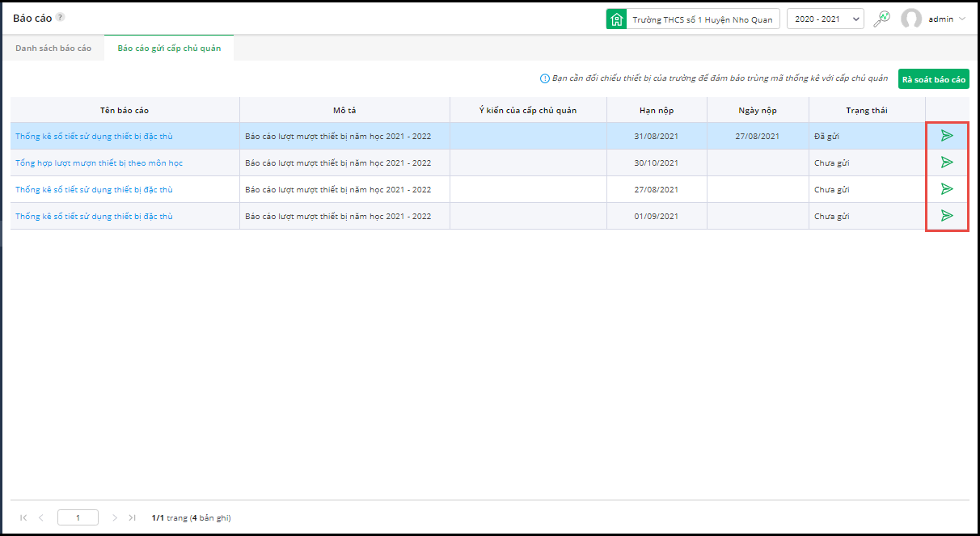Viewport: 980px width, 536px height.
Task: Click Chưa gửi status for the 01/09/2021 row
Action: point(831,216)
